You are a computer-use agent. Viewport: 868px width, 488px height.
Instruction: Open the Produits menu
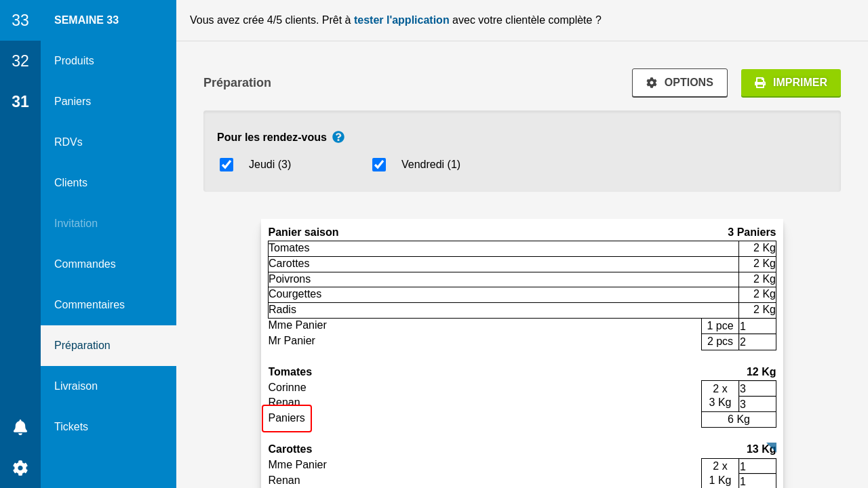point(74,61)
